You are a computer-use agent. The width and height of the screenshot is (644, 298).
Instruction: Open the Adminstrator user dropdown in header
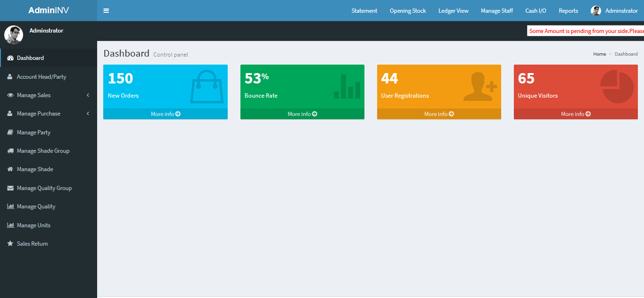614,10
